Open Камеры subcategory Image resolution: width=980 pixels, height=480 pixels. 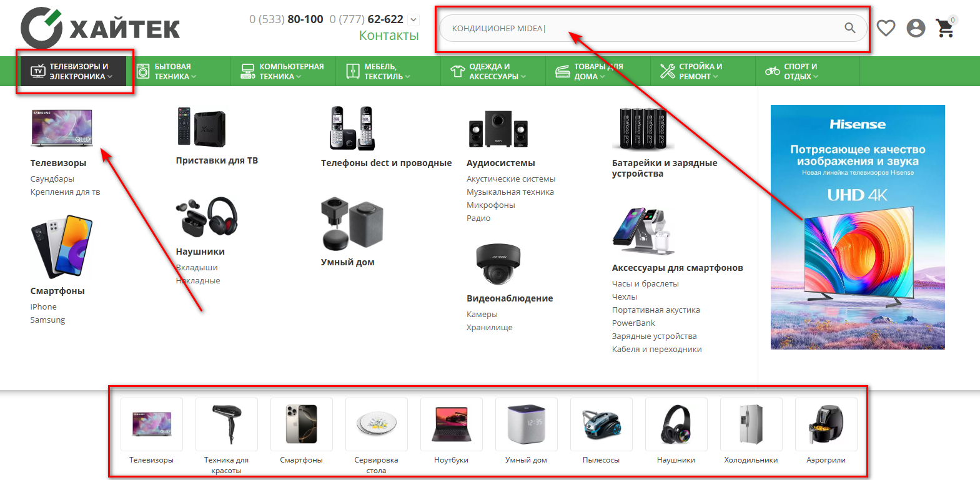(482, 315)
